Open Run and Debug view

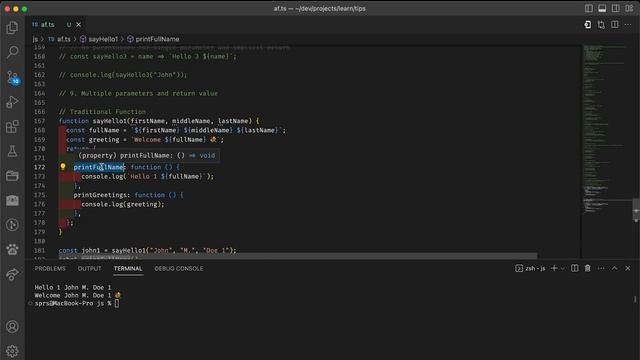click(x=12, y=102)
